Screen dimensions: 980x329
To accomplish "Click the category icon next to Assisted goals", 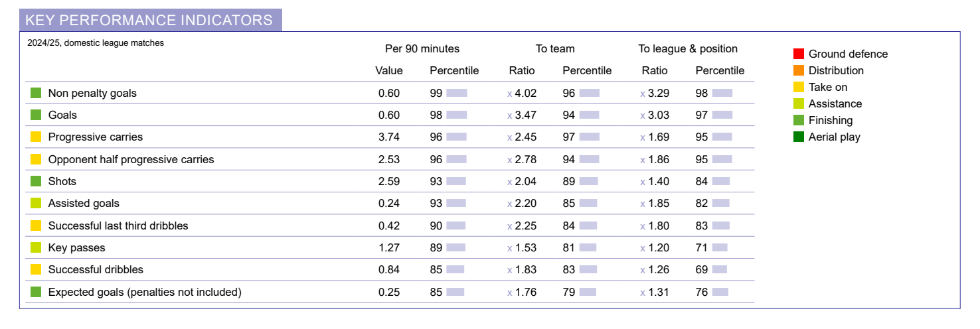I will pyautogui.click(x=36, y=203).
